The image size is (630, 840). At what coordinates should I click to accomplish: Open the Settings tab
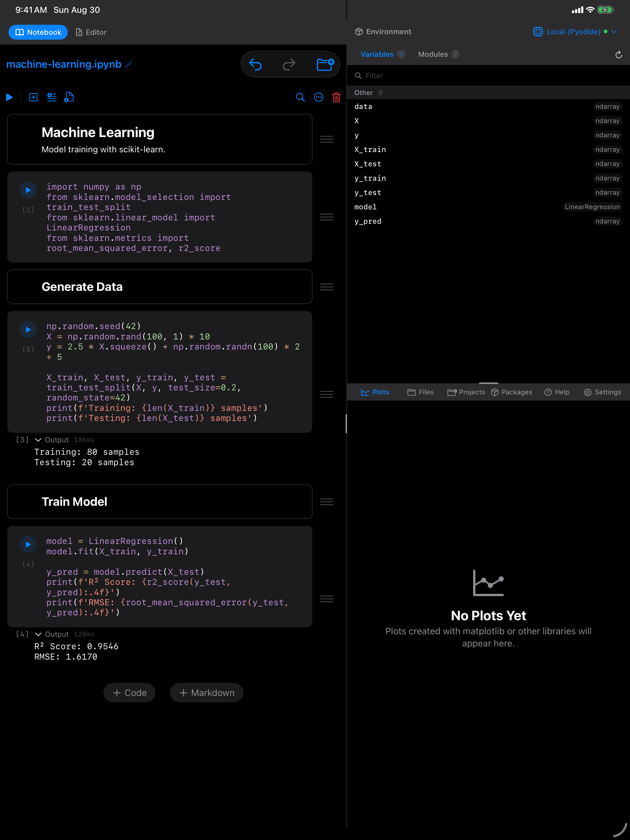click(x=603, y=392)
